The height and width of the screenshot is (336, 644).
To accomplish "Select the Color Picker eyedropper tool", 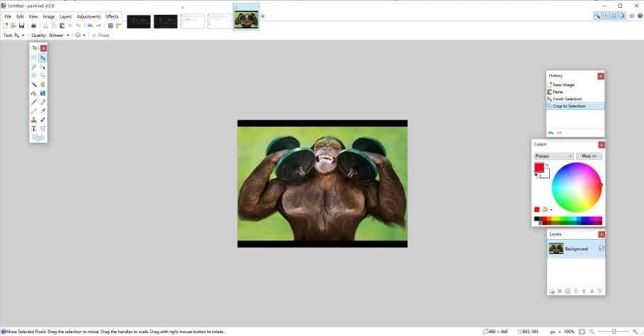I will point(42,111).
